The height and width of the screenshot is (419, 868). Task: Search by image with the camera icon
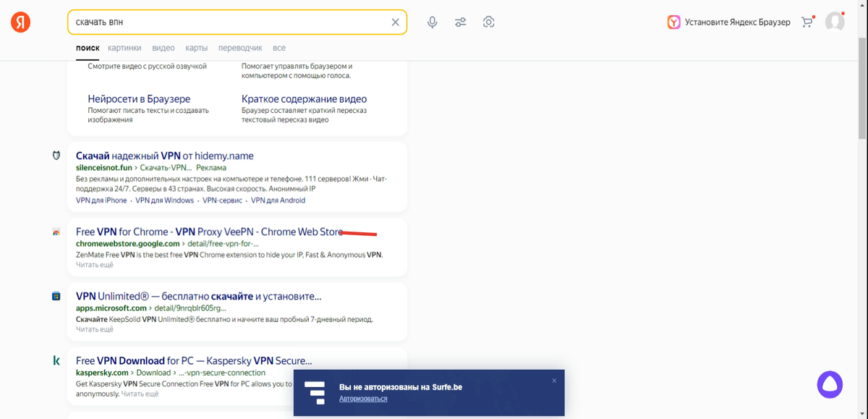tap(488, 22)
